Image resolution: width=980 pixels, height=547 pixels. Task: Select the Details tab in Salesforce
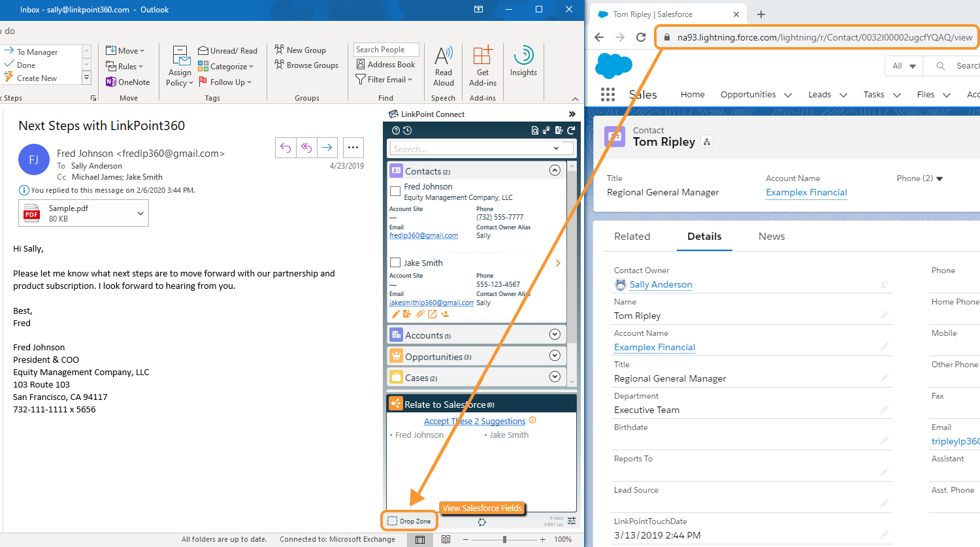(704, 237)
